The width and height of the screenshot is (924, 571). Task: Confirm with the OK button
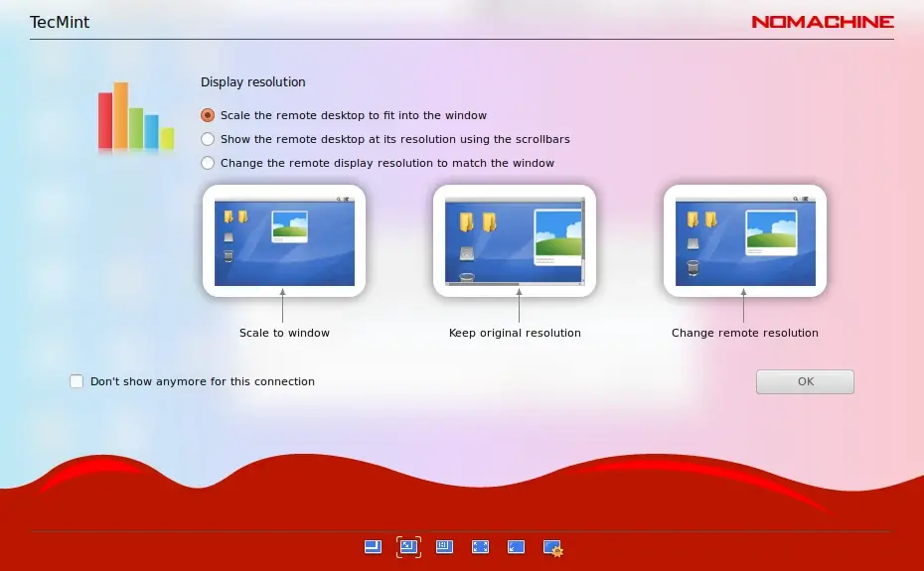coord(805,382)
